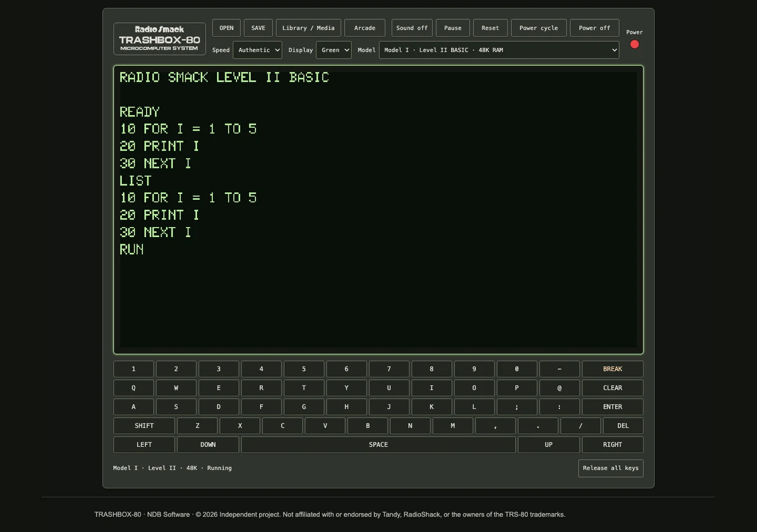
Task: Click the number 1 key
Action: coord(134,369)
